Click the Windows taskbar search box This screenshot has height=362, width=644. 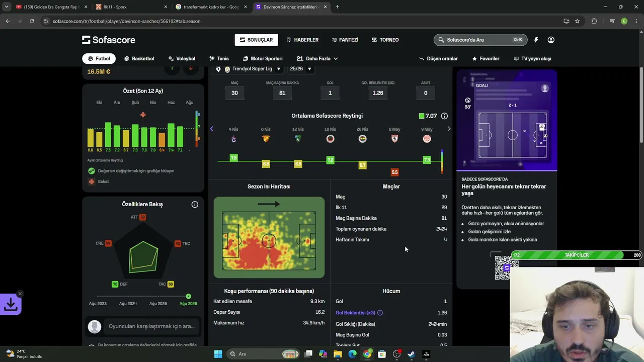(264, 354)
